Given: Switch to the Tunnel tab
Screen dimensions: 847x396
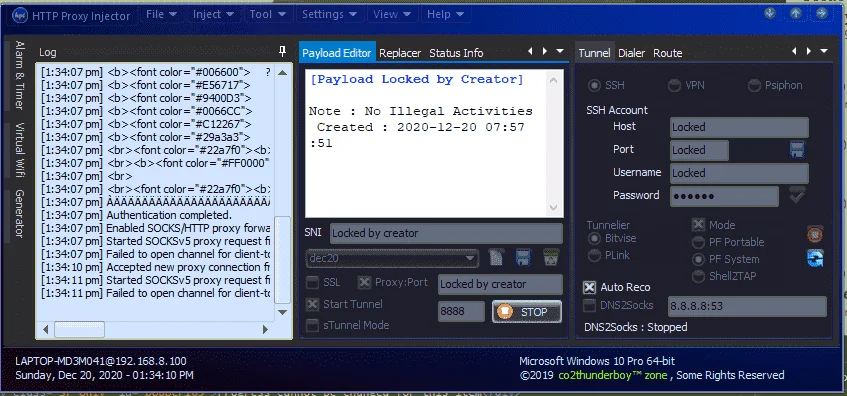Looking at the screenshot, I should (x=594, y=53).
